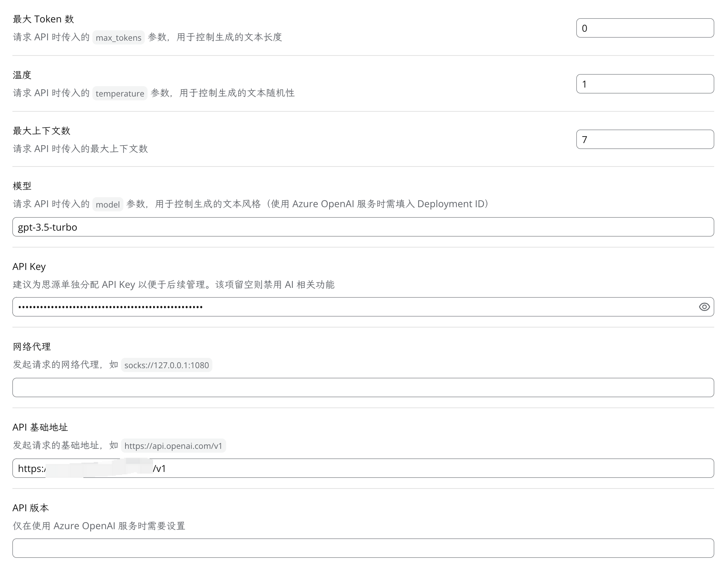728x564 pixels.
Task: Click the model field containing gpt-3.5-turbo
Action: (x=363, y=227)
